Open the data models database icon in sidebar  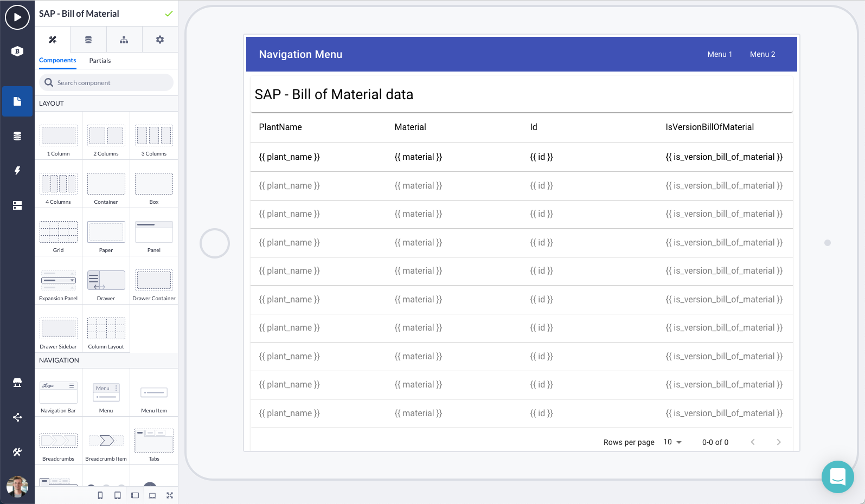[17, 136]
